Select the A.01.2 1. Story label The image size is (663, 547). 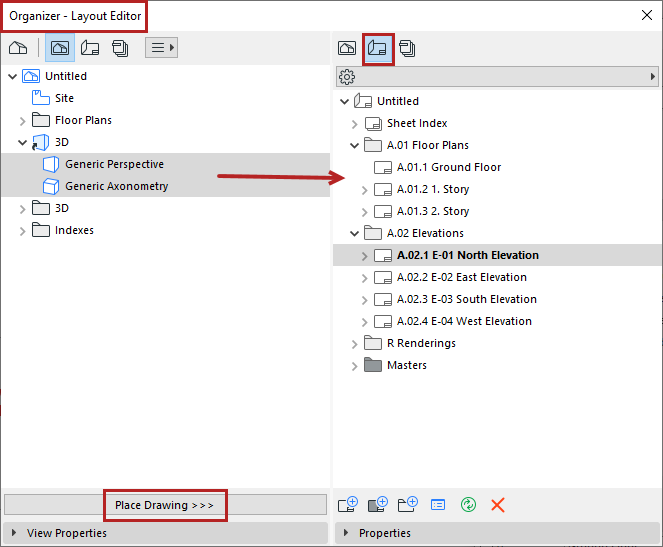pyautogui.click(x=433, y=189)
